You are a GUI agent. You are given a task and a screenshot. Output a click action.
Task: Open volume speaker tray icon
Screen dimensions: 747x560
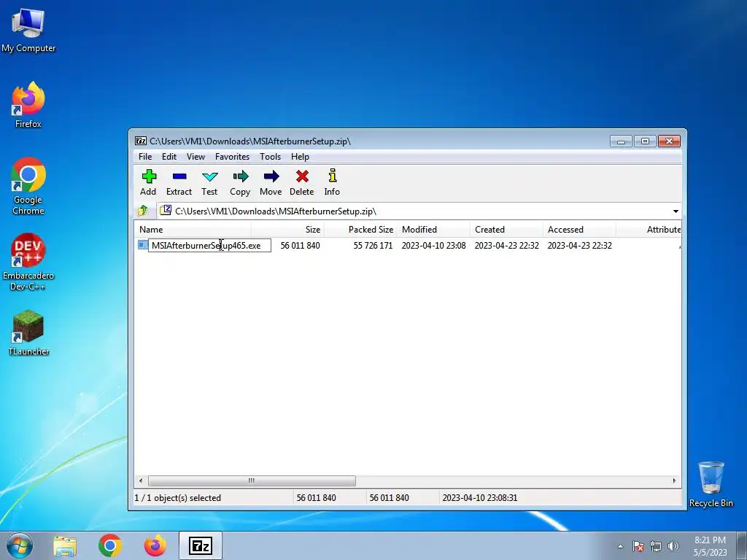pos(673,546)
